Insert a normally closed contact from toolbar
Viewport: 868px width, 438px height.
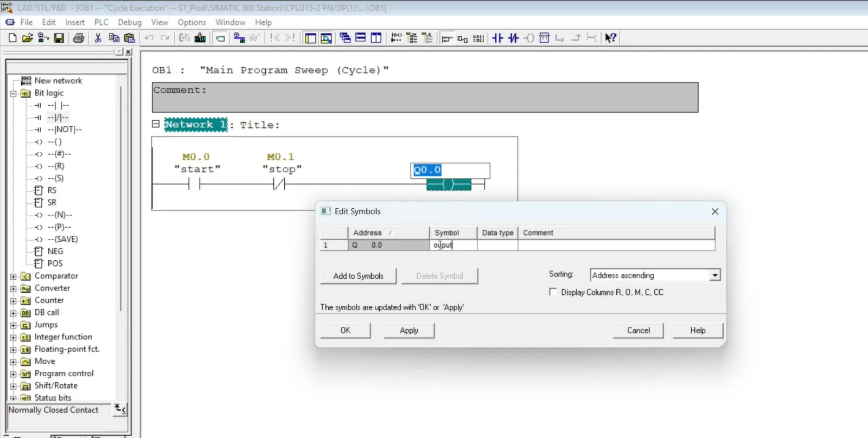pos(513,38)
